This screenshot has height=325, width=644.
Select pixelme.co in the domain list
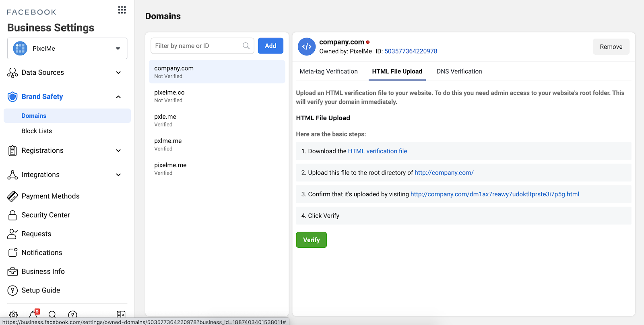tap(217, 96)
